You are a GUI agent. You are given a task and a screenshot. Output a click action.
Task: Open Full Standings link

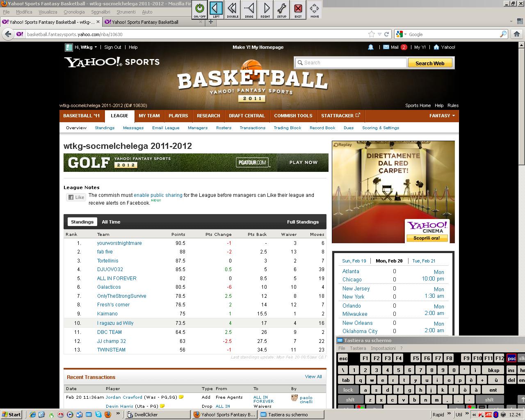pos(303,222)
